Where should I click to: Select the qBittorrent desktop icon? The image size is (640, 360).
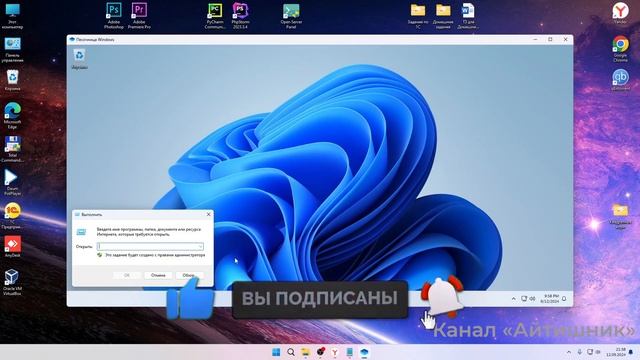point(620,80)
